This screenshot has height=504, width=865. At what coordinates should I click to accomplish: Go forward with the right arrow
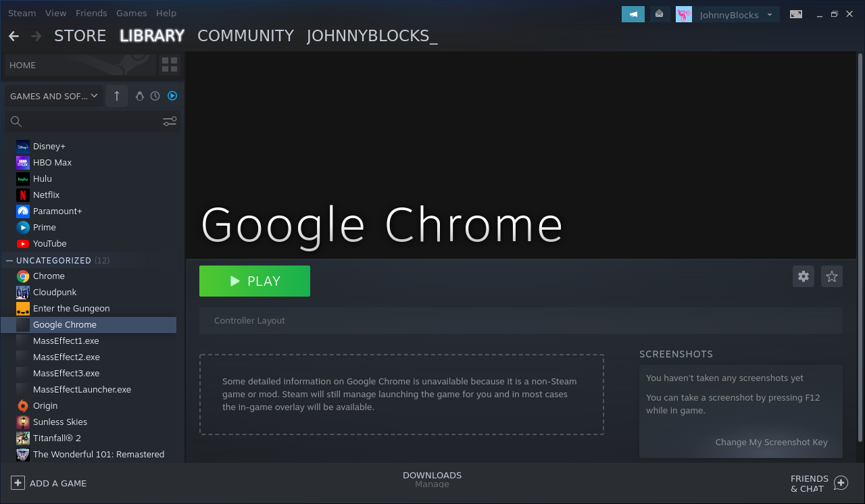(x=36, y=36)
